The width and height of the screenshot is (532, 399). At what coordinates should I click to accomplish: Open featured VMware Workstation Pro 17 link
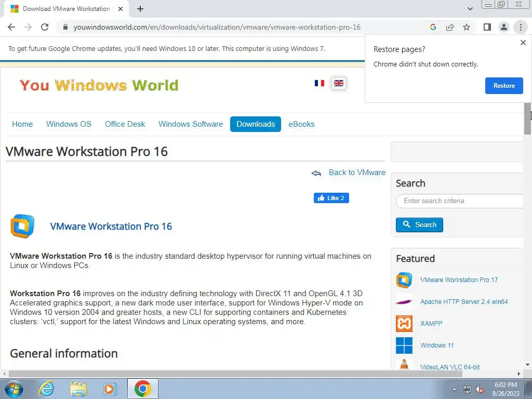click(459, 280)
